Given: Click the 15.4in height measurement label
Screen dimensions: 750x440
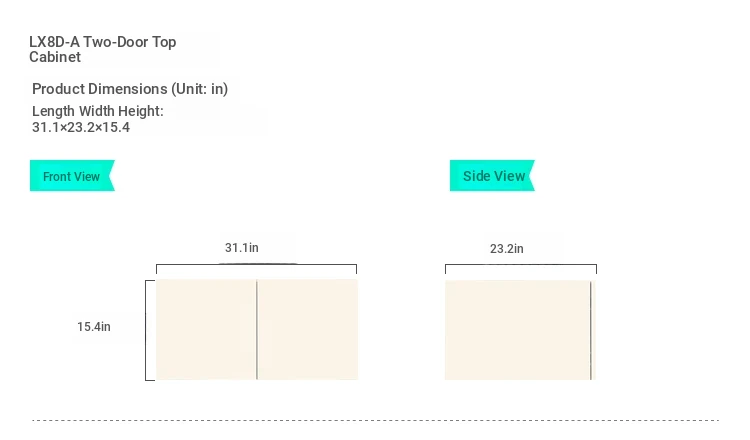Looking at the screenshot, I should point(94,327).
